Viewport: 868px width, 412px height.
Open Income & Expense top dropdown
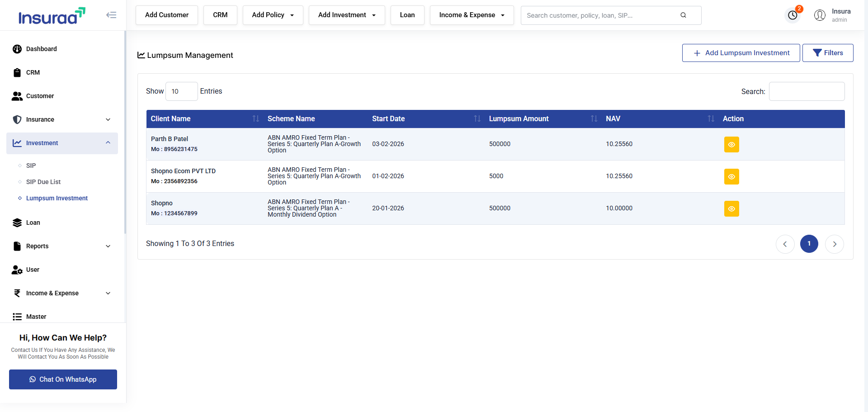pyautogui.click(x=472, y=15)
